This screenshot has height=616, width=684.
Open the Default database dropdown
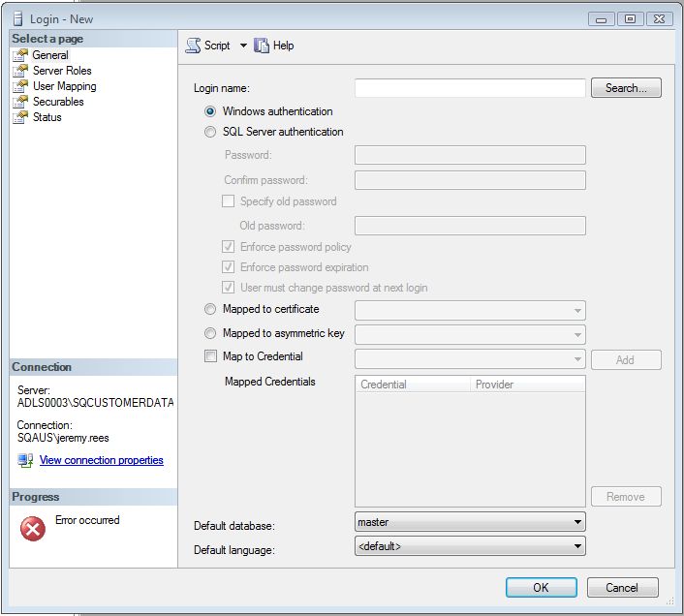tap(577, 522)
